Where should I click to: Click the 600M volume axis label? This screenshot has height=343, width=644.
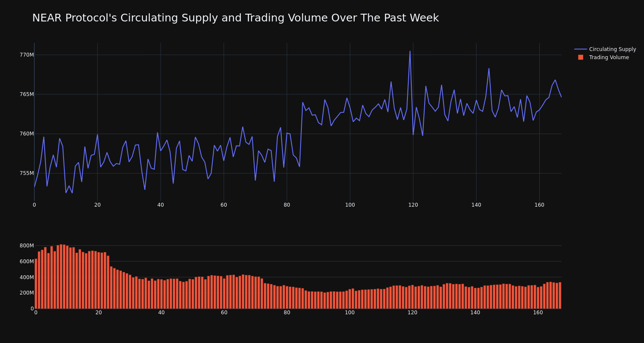click(x=27, y=262)
